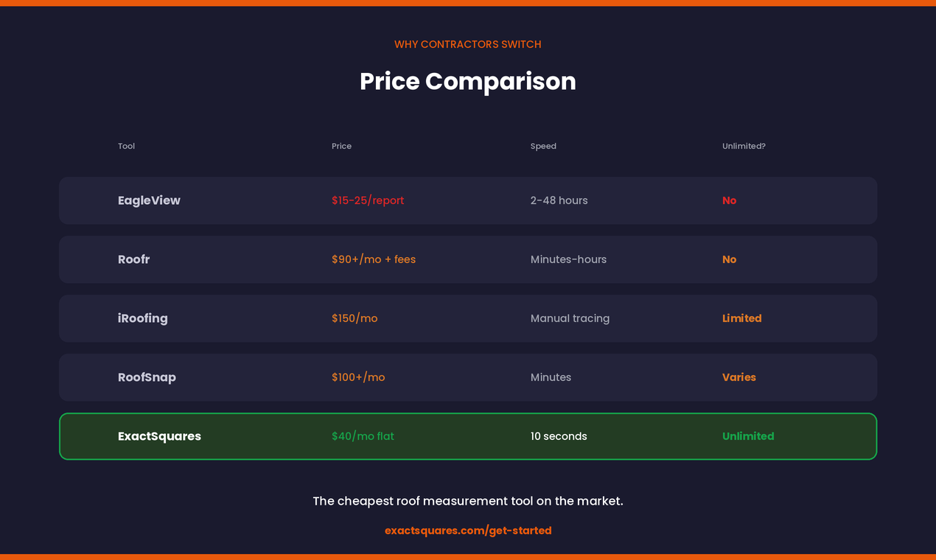Open the exactsquares.com/get-started link
Image resolution: width=936 pixels, height=560 pixels.
pyautogui.click(x=468, y=531)
